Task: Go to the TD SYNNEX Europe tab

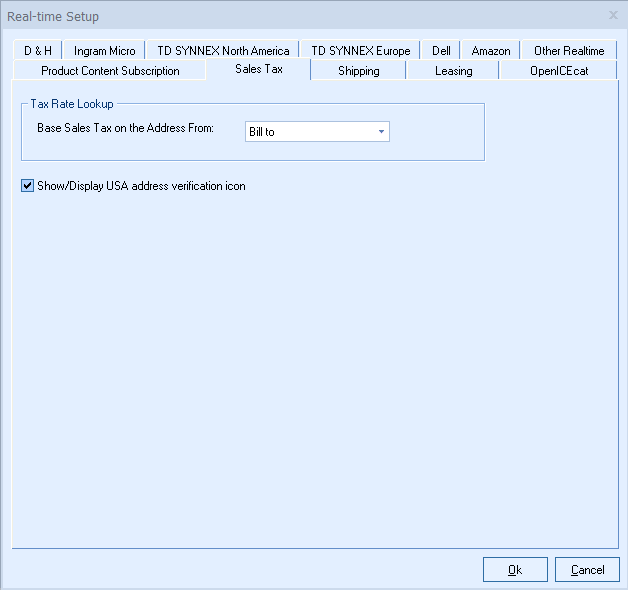Action: click(x=360, y=51)
